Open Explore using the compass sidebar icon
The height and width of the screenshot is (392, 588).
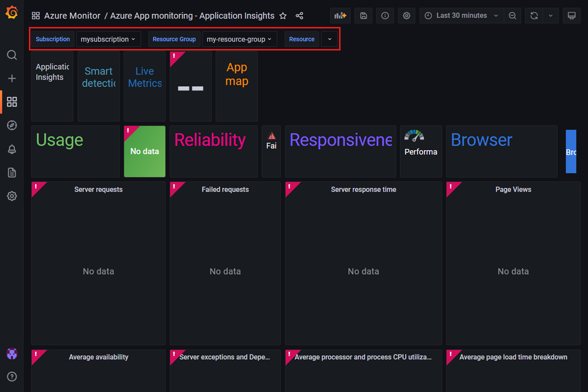tap(12, 125)
